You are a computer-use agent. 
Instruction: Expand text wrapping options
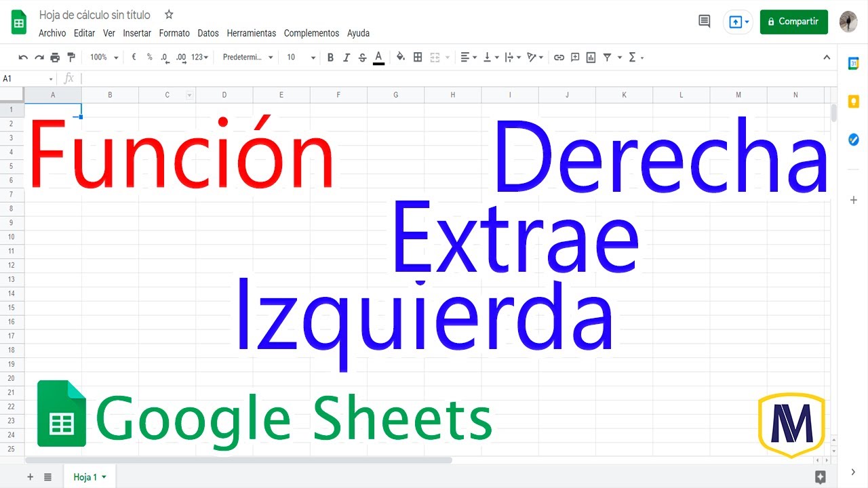pyautogui.click(x=513, y=58)
